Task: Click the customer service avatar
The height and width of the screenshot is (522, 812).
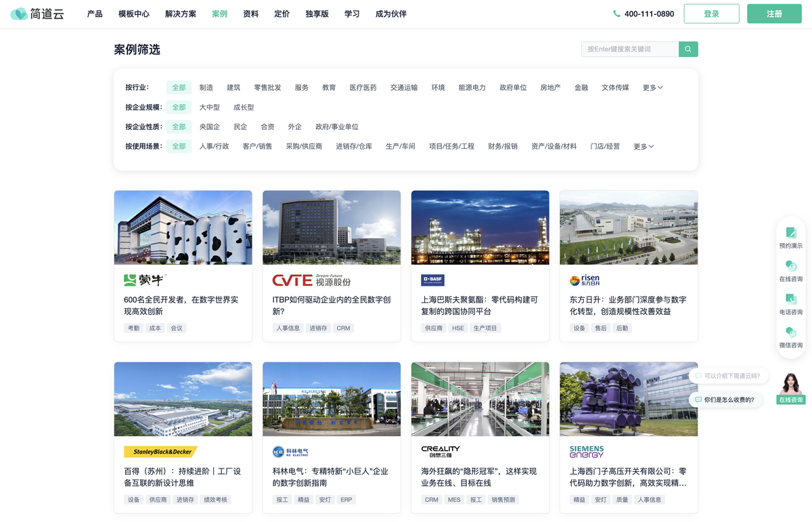Action: [790, 384]
